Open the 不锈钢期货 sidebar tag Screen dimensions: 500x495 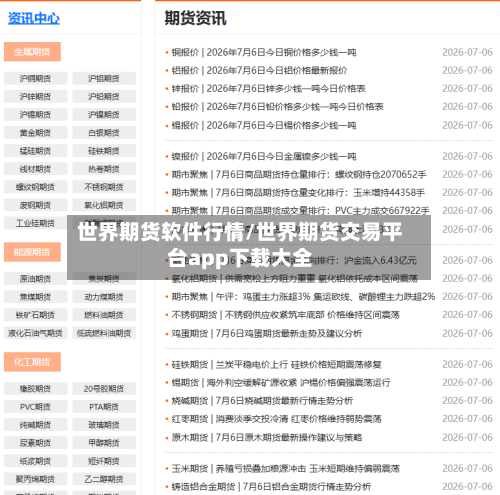tap(104, 187)
